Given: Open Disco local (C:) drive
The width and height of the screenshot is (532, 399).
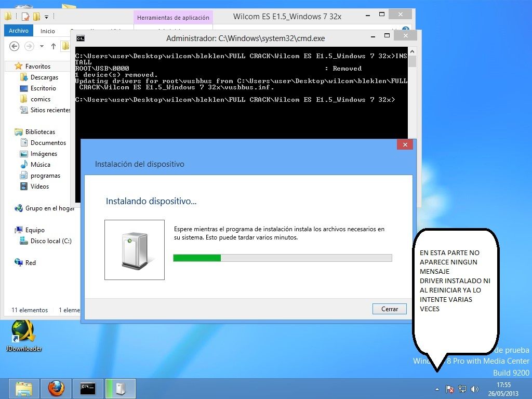Looking at the screenshot, I should [51, 241].
